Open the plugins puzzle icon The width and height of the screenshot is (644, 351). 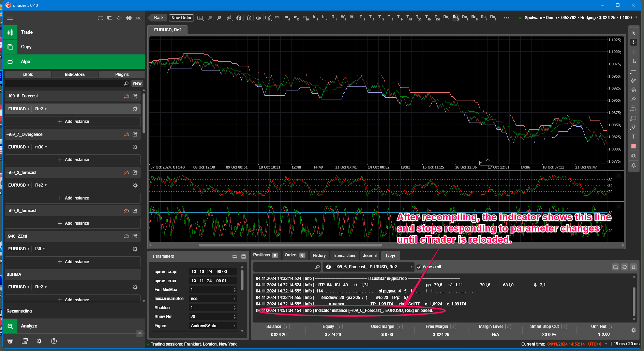tap(129, 18)
